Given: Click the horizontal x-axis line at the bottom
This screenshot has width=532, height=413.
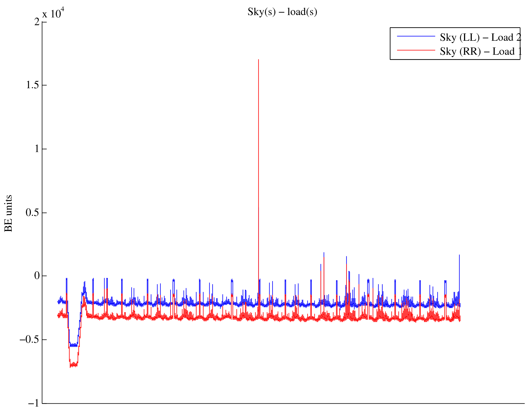Looking at the screenshot, I should (x=283, y=403).
